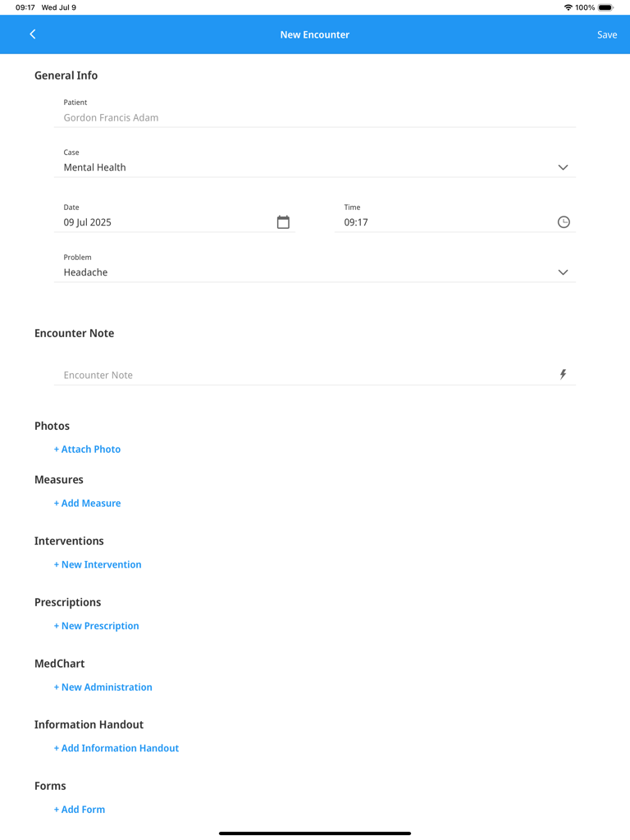Check the Wi-Fi status icon
This screenshot has width=630, height=840.
[x=568, y=7]
